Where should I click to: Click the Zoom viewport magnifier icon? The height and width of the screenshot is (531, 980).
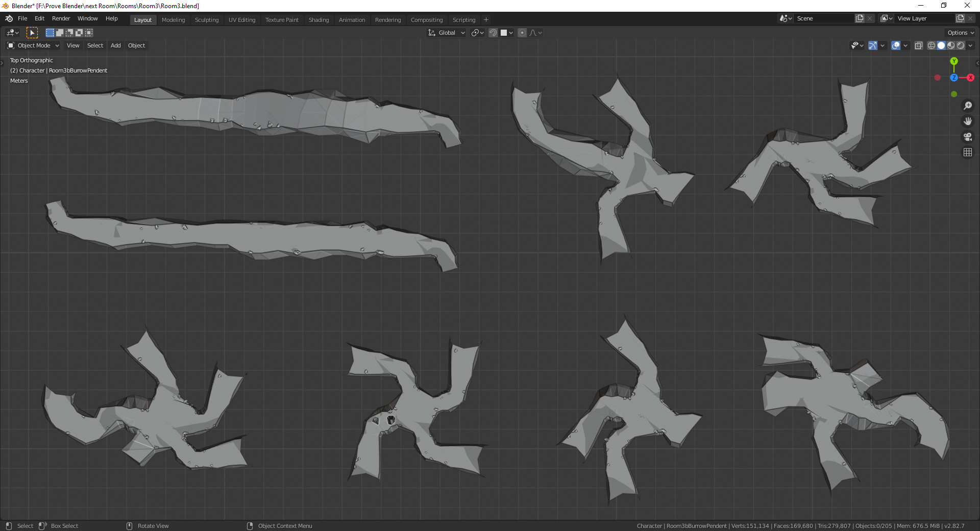pyautogui.click(x=967, y=106)
